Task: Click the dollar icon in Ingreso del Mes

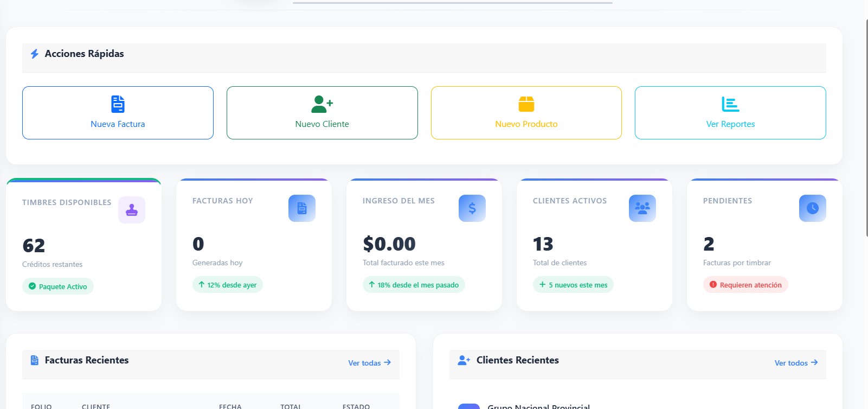Action: 472,208
